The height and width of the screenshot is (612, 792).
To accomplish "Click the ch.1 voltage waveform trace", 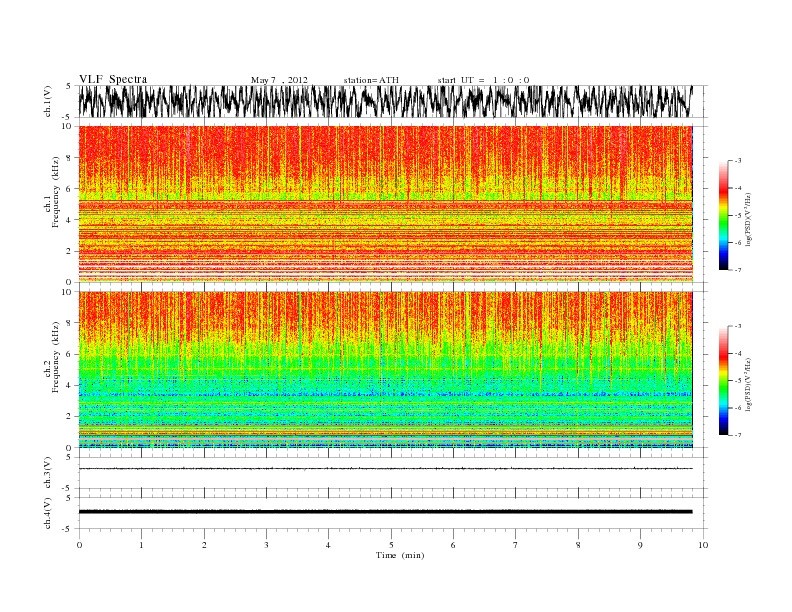I will tap(385, 101).
